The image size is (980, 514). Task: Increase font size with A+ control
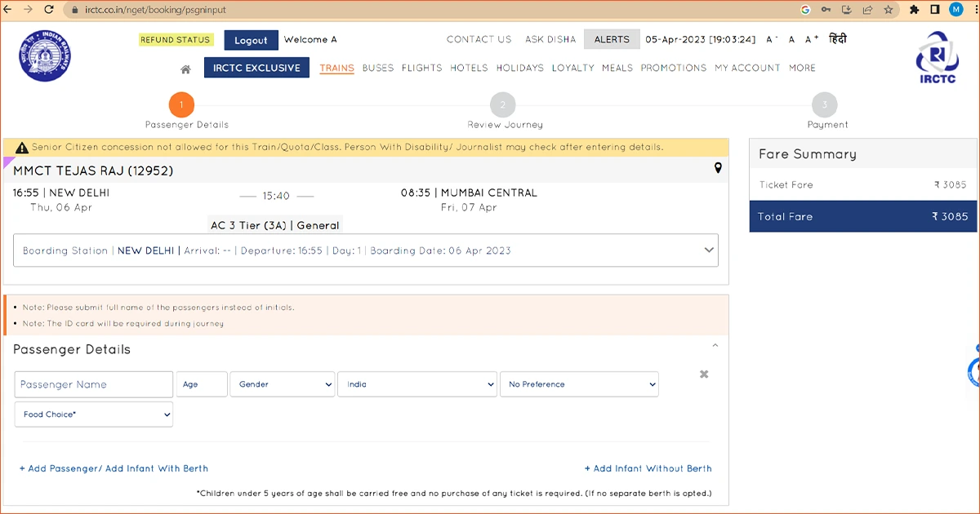click(x=812, y=39)
